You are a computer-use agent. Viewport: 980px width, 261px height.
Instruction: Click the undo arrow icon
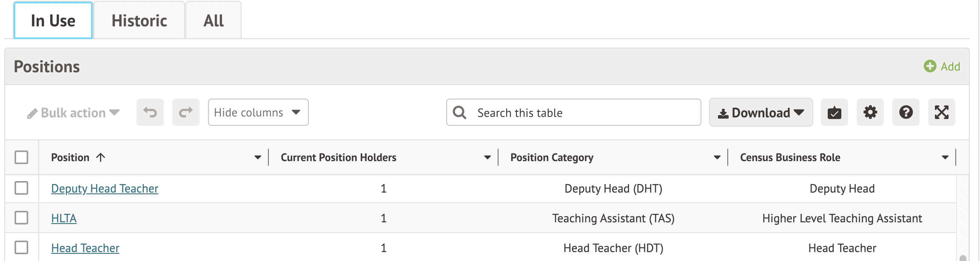pos(150,113)
